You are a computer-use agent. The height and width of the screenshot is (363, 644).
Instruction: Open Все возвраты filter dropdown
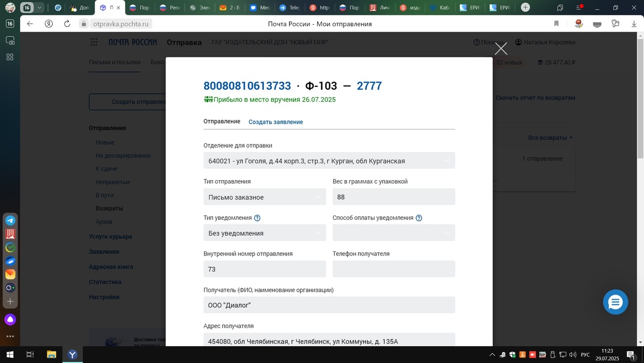click(x=550, y=137)
